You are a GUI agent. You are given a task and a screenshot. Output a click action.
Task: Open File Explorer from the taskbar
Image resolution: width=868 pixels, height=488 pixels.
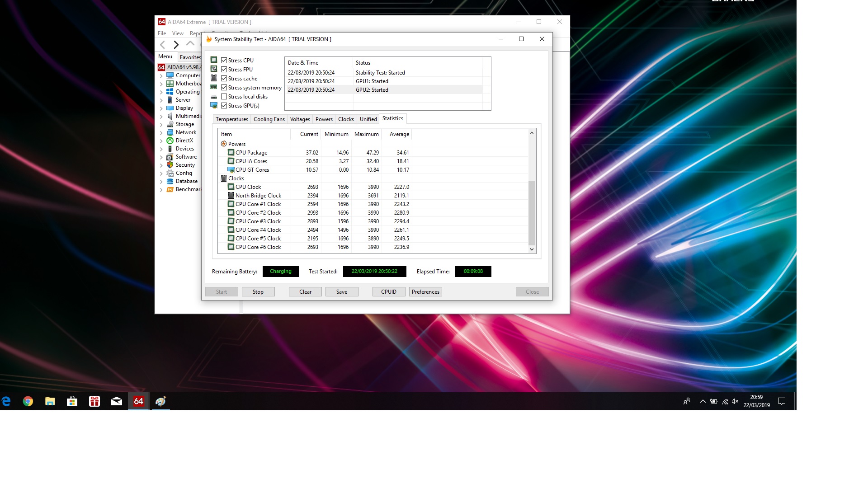50,401
